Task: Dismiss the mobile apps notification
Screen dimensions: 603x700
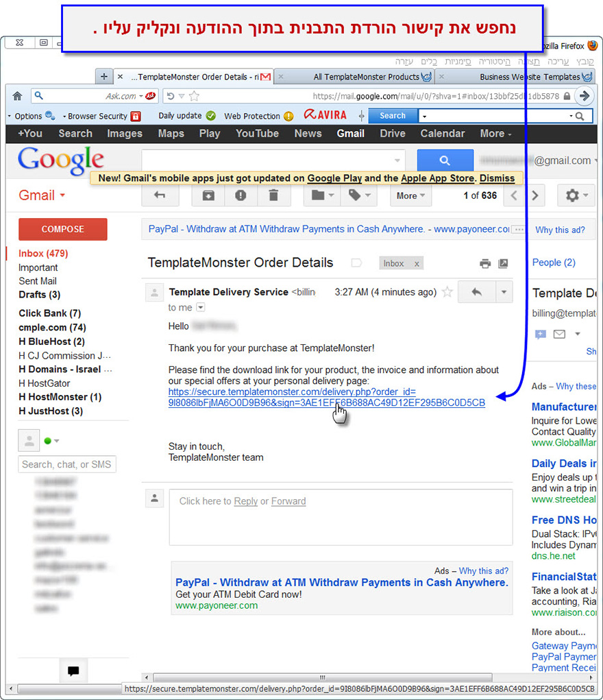Action: click(497, 178)
